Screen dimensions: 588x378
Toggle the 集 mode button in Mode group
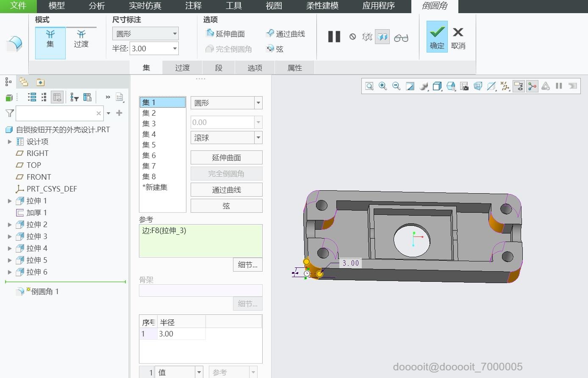(50, 42)
